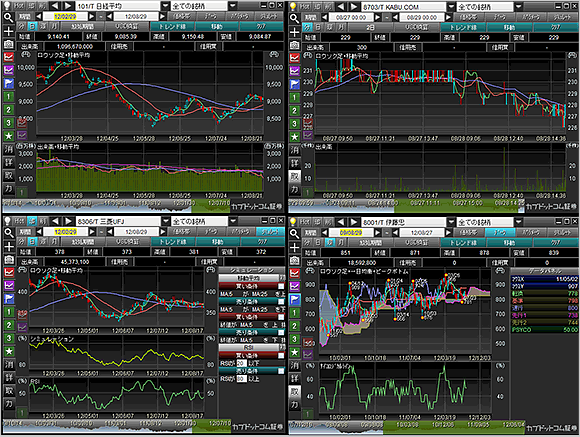This screenshot has height=437, width=580.
Task: Check second 買い条件 checkbox under 移動平均
Action: (281, 317)
